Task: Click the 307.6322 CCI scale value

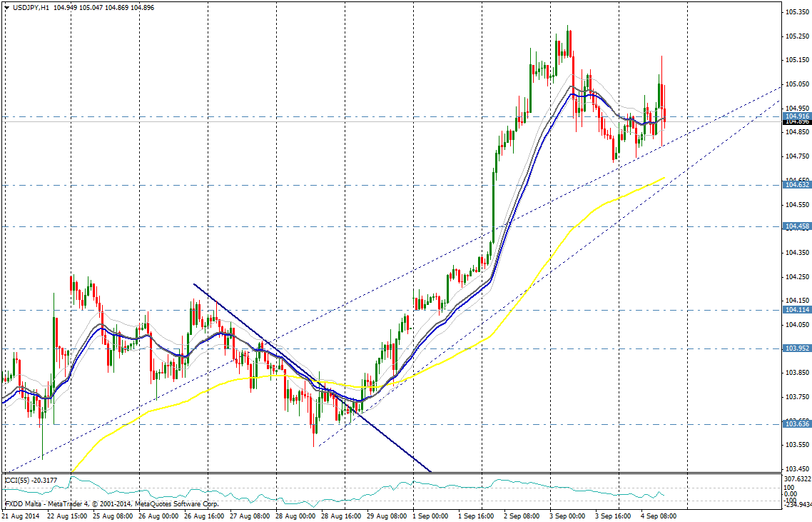Action: [797, 478]
